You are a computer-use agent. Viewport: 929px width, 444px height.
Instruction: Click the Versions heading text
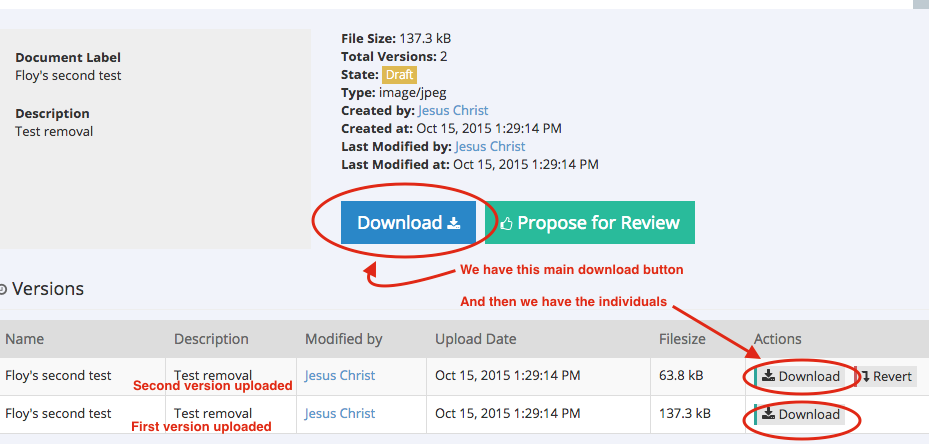coord(48,289)
